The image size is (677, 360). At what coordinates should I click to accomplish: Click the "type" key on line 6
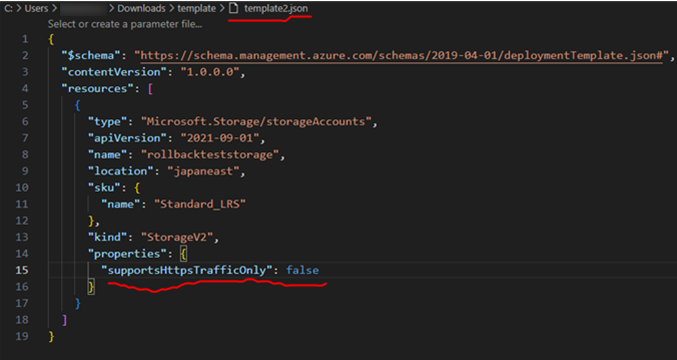[x=108, y=122]
